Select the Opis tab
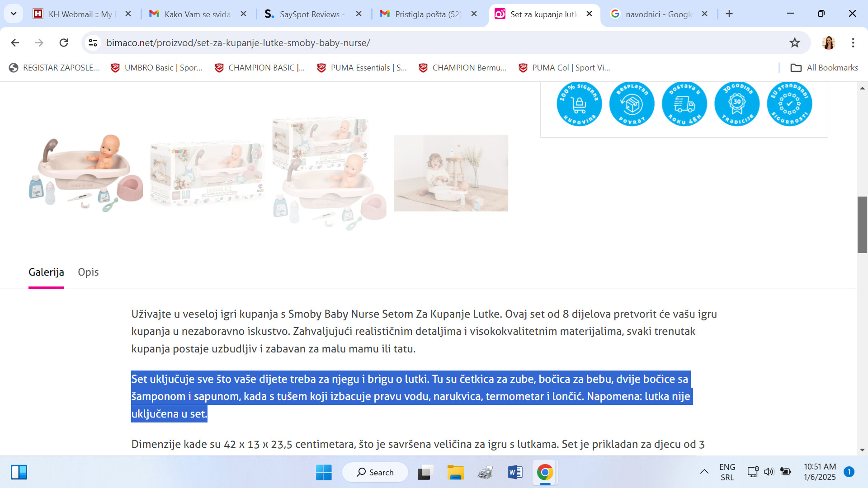This screenshot has height=488, width=868. pos(88,272)
